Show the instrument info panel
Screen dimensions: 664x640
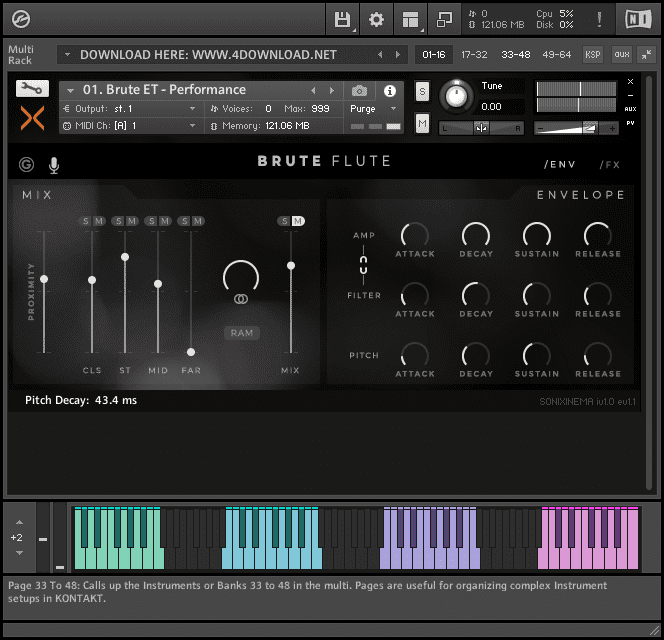point(390,91)
